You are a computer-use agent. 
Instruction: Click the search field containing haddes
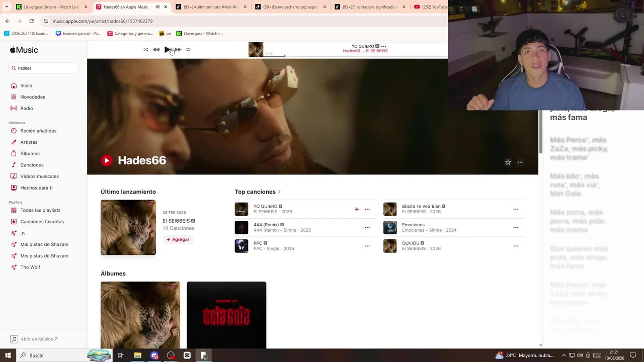pyautogui.click(x=43, y=68)
